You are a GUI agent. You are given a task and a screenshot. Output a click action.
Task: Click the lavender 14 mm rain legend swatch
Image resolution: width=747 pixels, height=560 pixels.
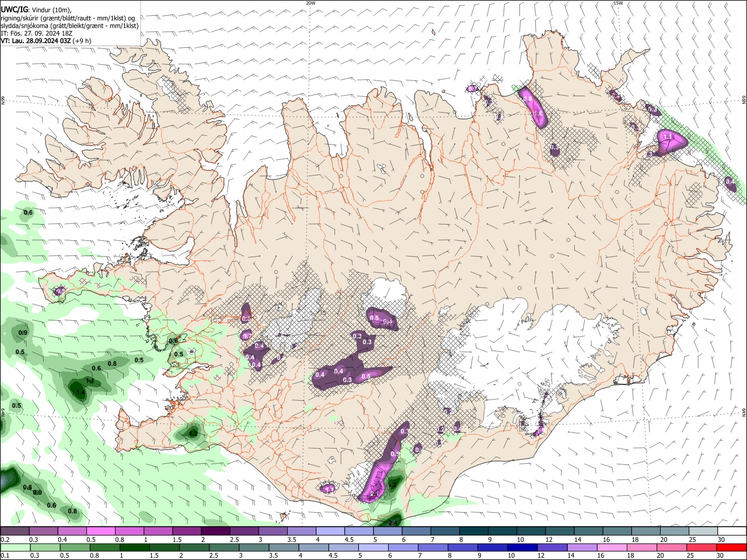tap(582, 547)
